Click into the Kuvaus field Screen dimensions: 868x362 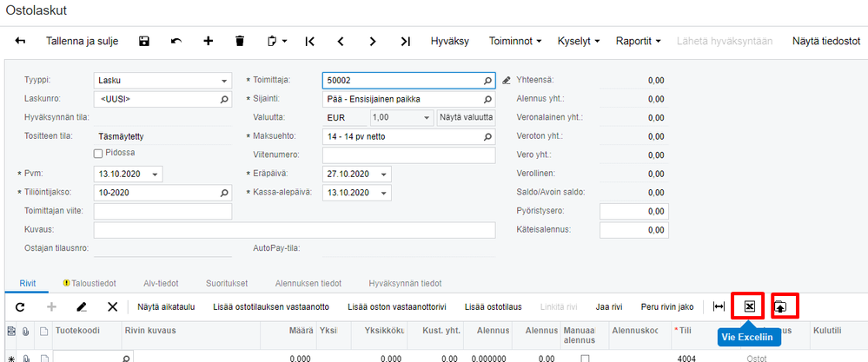[295, 230]
